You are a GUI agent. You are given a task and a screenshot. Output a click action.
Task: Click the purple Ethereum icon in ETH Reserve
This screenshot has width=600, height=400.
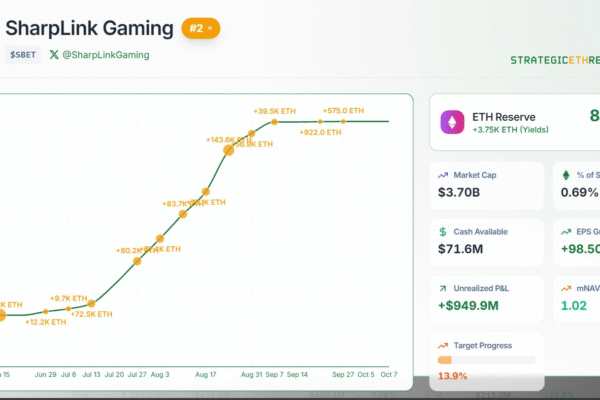pos(454,123)
